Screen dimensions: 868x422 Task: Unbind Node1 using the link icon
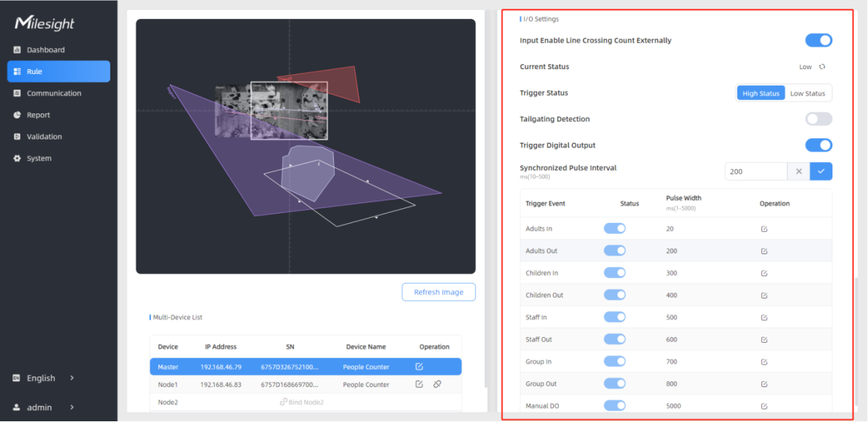coord(437,384)
